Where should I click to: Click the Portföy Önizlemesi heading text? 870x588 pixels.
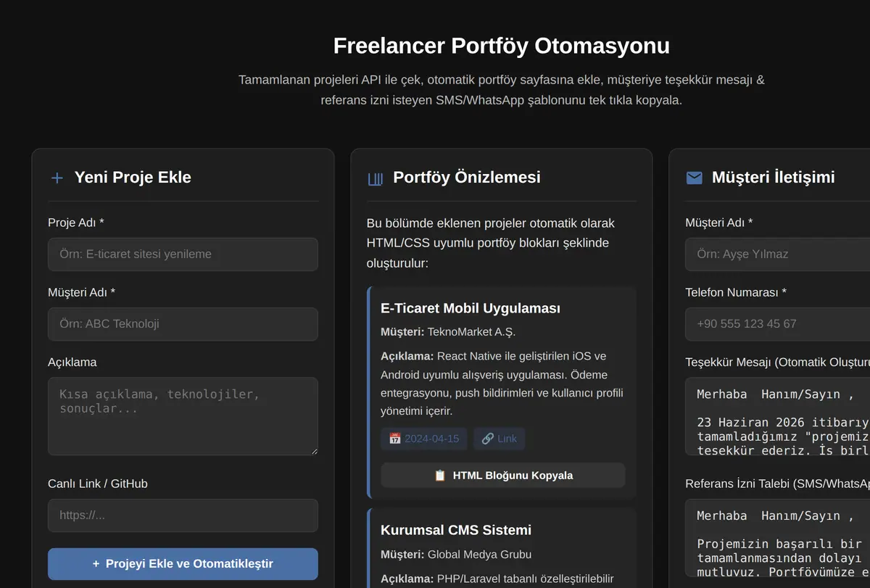(467, 178)
